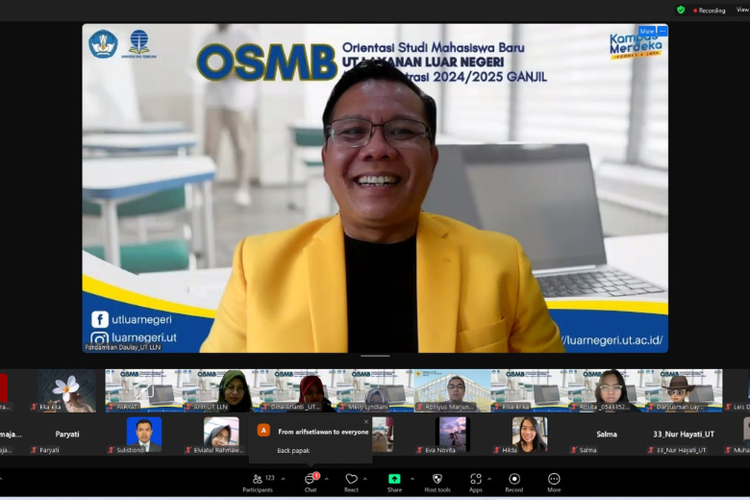The height and width of the screenshot is (500, 750).
Task: Open the Participants panel
Action: pos(257,480)
